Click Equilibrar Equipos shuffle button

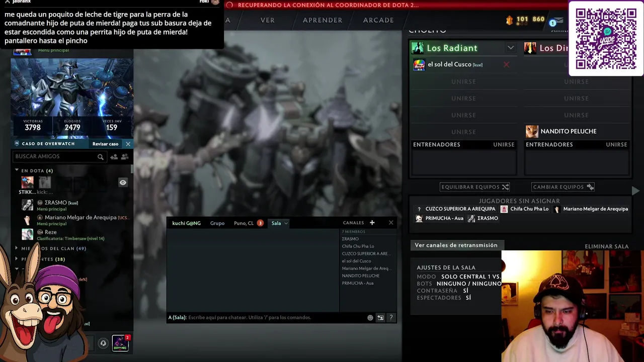(x=475, y=187)
